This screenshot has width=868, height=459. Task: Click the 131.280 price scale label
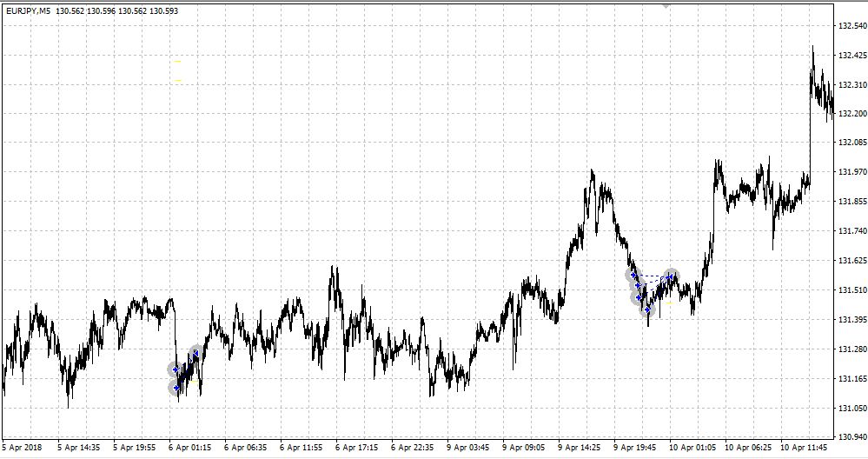point(852,349)
